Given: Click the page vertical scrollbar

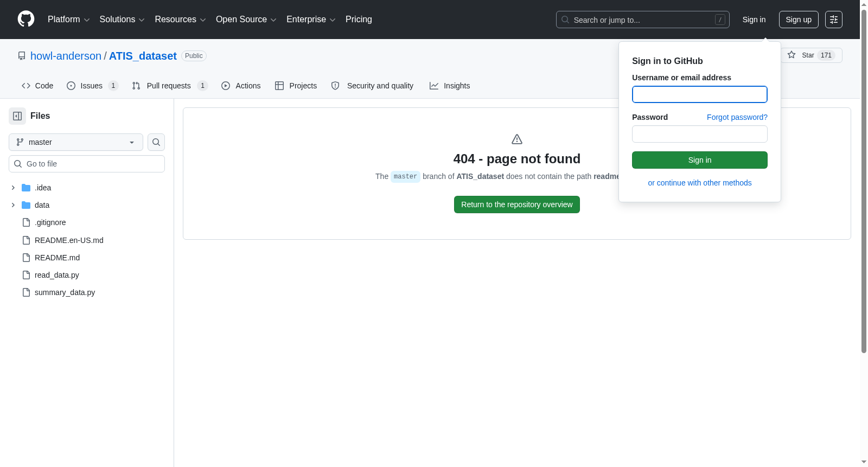Looking at the screenshot, I should (864, 182).
